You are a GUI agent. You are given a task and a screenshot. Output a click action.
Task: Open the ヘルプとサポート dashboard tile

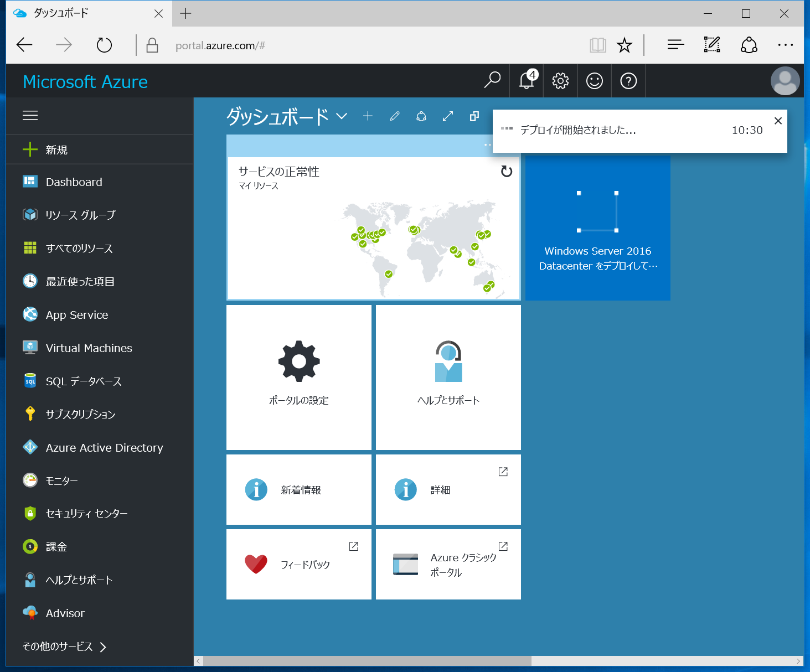(448, 378)
